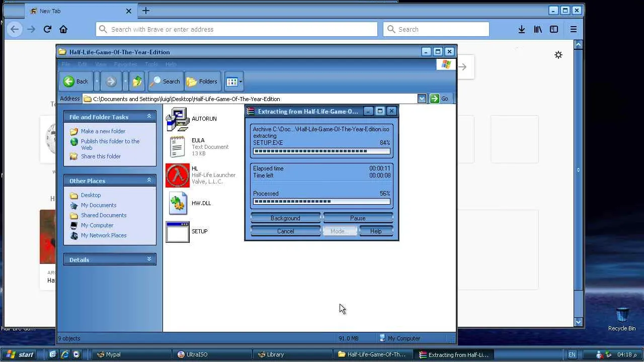
Task: Reload the browser page
Action: 47,29
